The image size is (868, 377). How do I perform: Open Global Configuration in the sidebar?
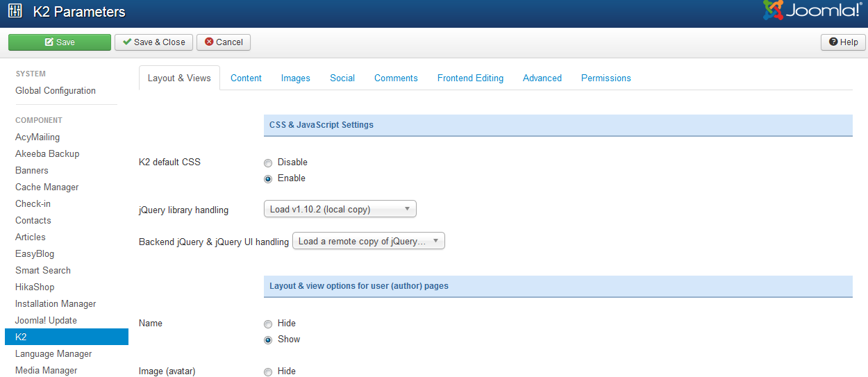point(56,91)
